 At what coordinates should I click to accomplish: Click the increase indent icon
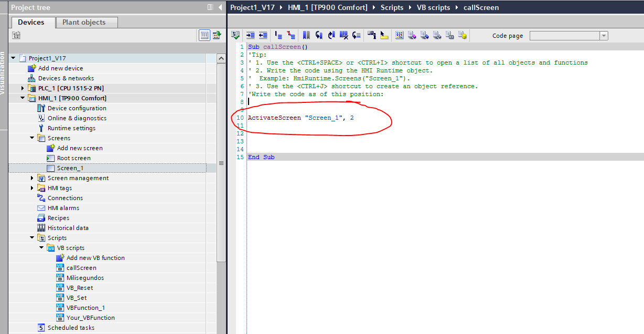coord(250,35)
